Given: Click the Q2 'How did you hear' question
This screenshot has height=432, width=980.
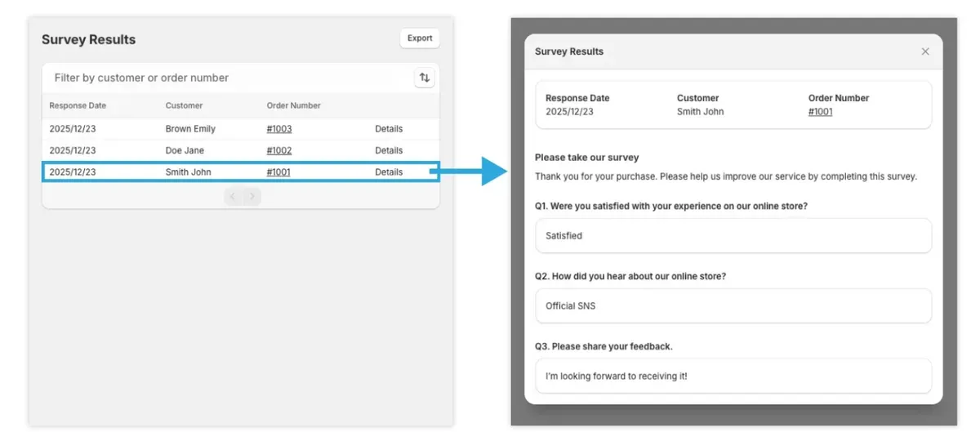Looking at the screenshot, I should [x=630, y=277].
